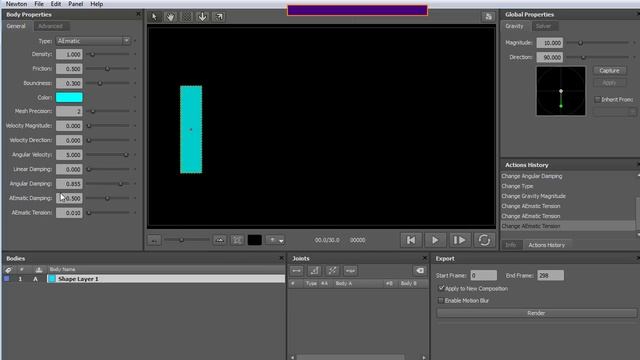The image size is (640, 360).
Task: Enable Motion Blur checkbox
Action: pyautogui.click(x=441, y=300)
